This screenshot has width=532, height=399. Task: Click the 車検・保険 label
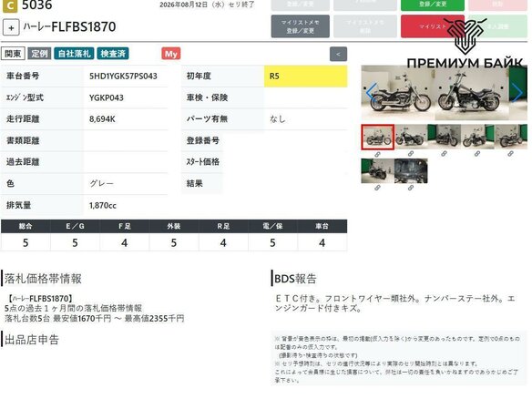(207, 97)
